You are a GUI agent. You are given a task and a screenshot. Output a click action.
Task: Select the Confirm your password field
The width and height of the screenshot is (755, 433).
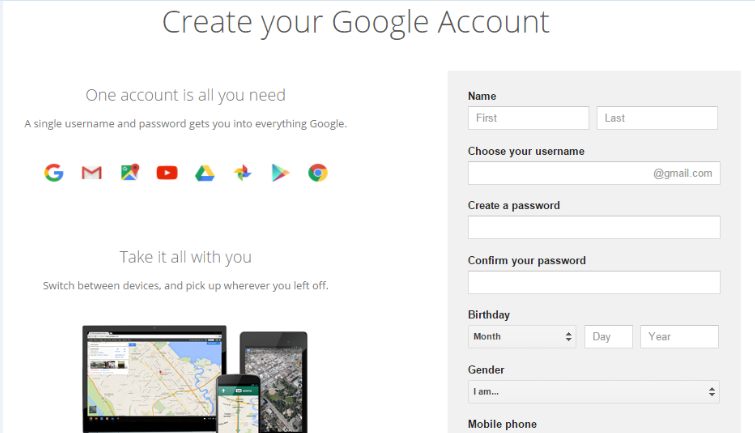coord(593,282)
